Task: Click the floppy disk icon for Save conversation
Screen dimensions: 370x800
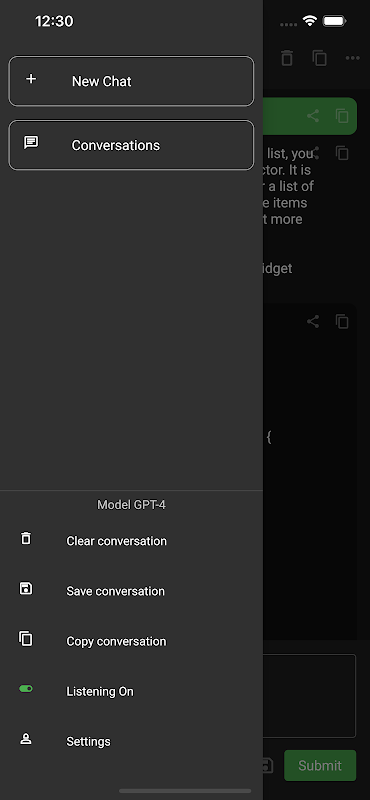Action: point(26,588)
